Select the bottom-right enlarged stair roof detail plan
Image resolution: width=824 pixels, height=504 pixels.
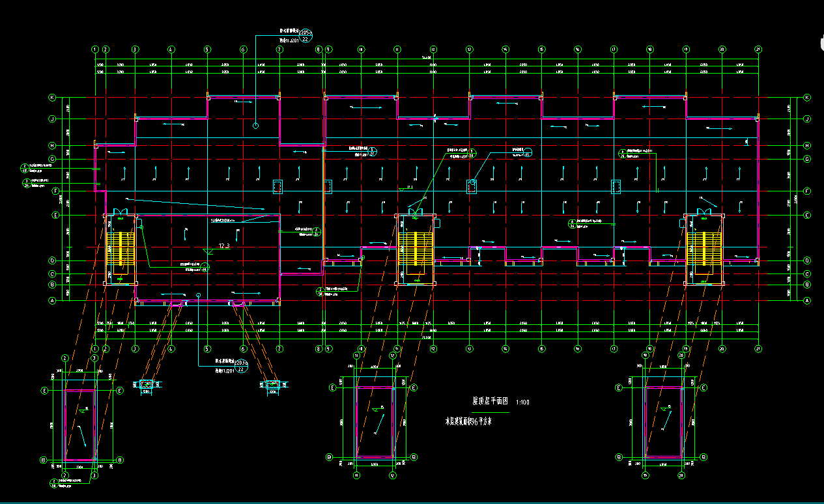click(x=663, y=423)
